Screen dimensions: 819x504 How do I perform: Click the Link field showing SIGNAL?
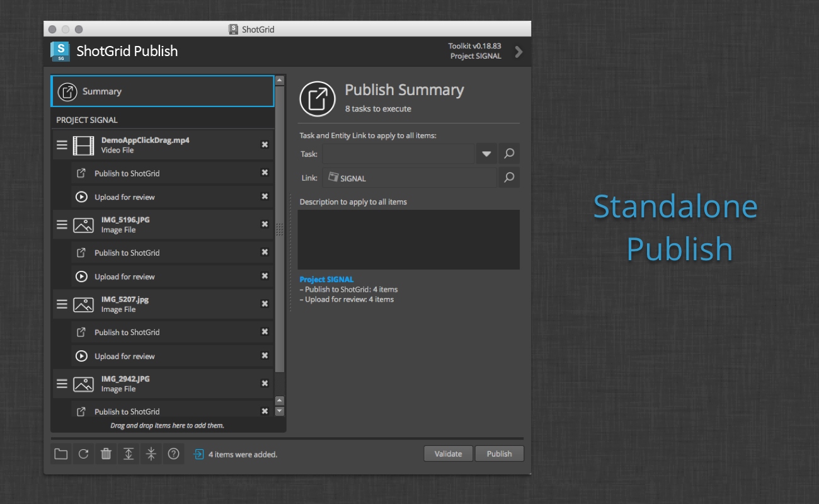pos(409,178)
